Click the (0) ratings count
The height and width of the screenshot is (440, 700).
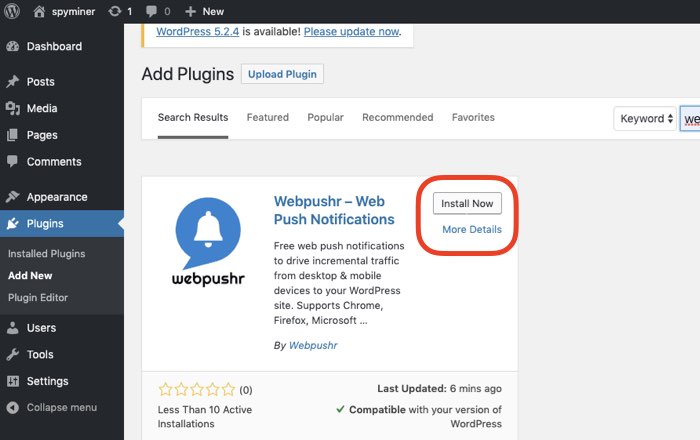coord(246,390)
